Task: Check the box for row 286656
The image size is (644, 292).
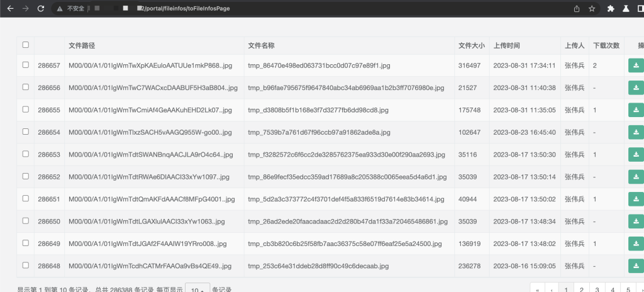Action: click(25, 87)
